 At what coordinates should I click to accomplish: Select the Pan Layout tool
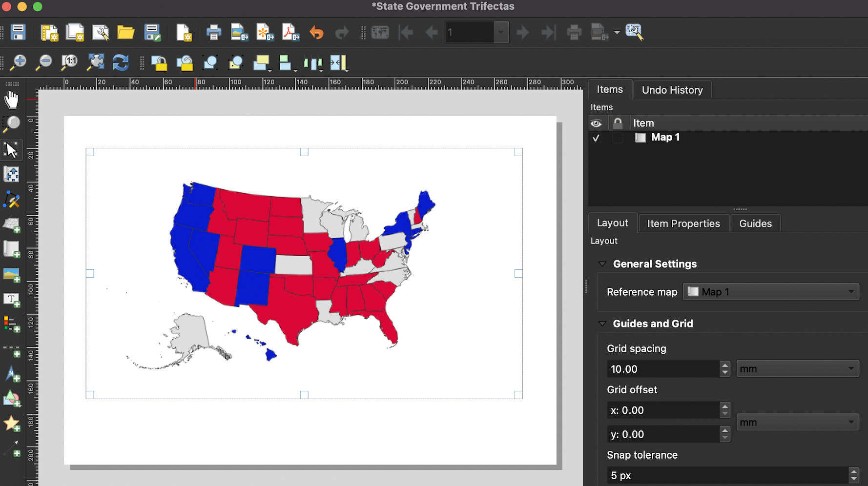12,100
